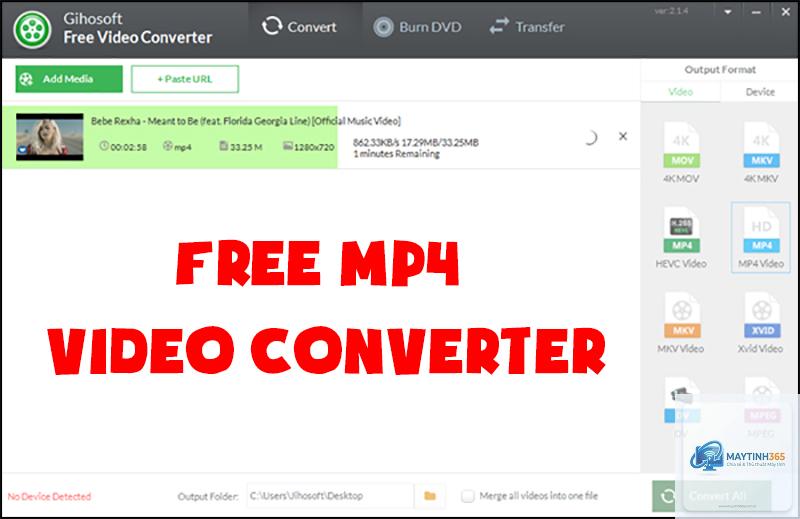800x519 pixels.
Task: Click the Bebe Rexha video title text
Action: click(x=246, y=121)
